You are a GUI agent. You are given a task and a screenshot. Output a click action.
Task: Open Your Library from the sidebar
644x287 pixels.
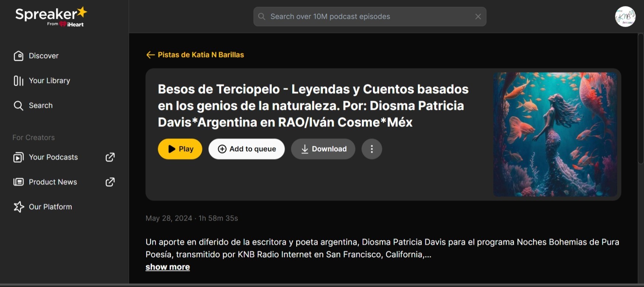49,81
